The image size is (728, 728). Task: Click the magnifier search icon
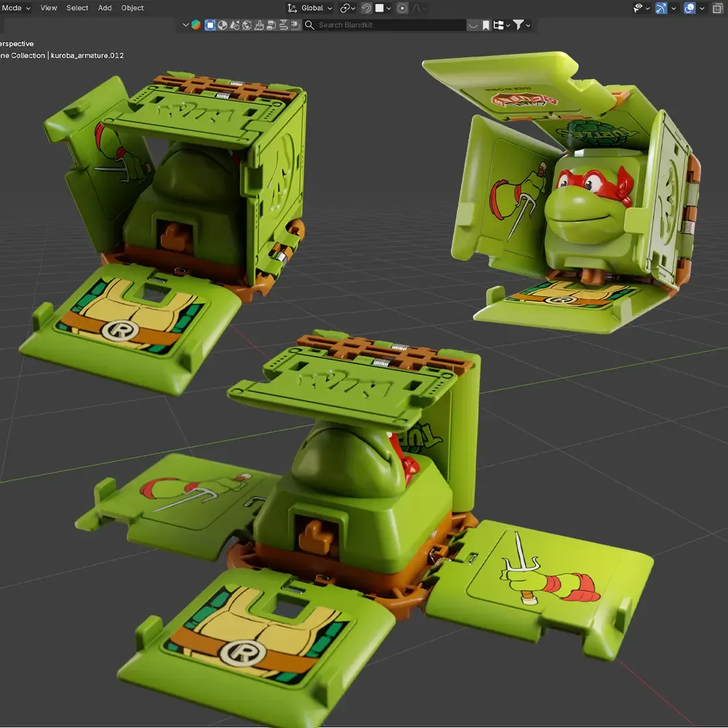309,25
